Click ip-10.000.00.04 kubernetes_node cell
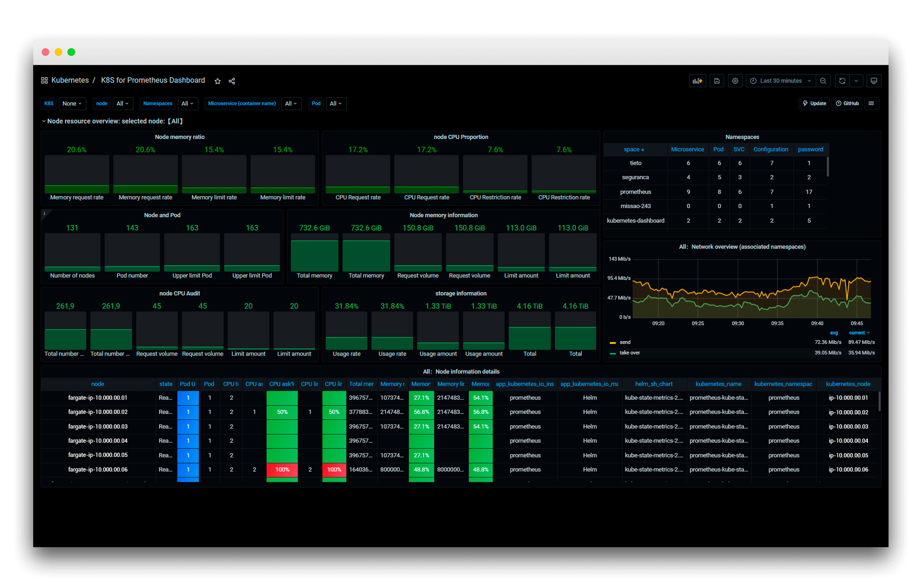 (848, 441)
